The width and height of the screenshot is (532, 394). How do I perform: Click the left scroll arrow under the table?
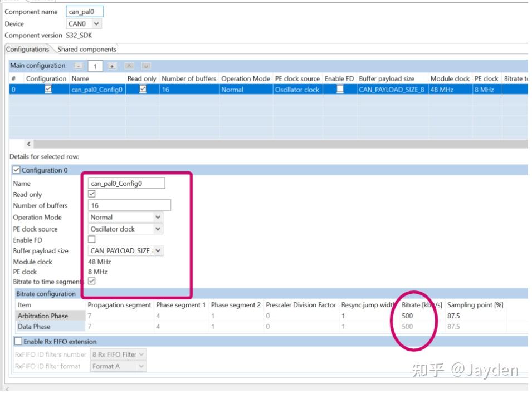[28, 144]
